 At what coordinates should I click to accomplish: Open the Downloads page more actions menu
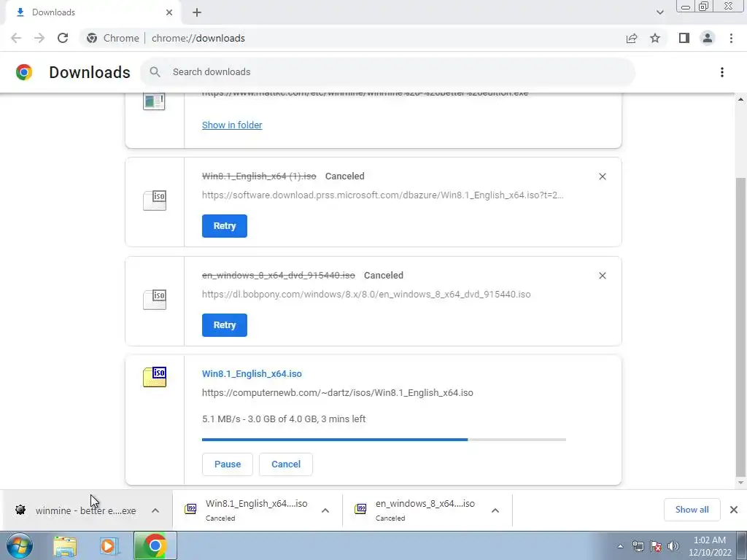click(721, 72)
